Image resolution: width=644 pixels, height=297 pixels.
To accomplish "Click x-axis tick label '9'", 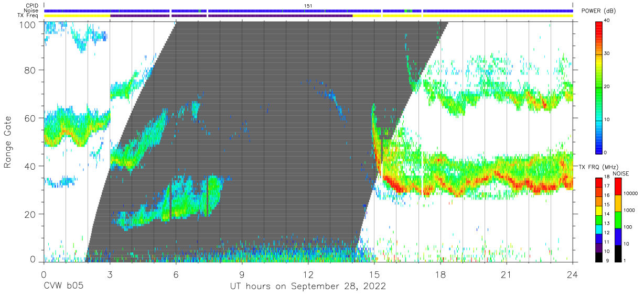I will (x=242, y=274).
